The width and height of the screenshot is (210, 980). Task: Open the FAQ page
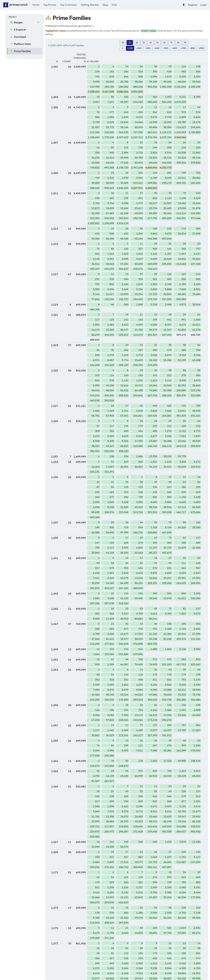pyautogui.click(x=114, y=5)
